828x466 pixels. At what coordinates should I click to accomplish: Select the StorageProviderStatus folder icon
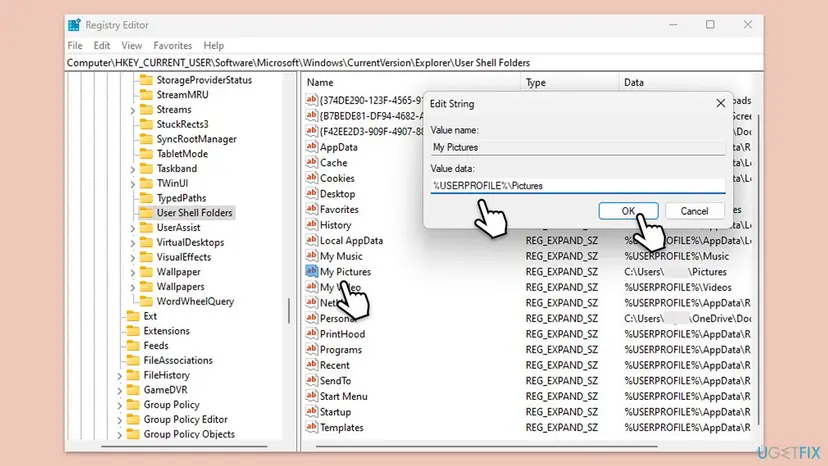point(146,80)
